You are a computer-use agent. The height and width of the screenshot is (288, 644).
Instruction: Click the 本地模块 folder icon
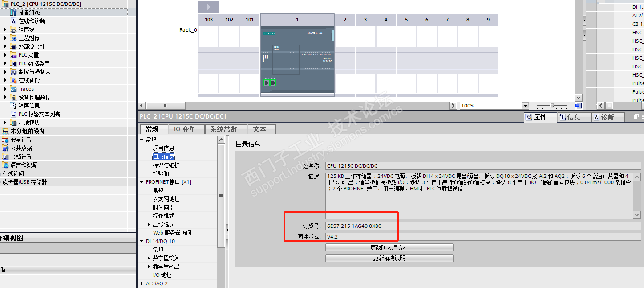click(x=13, y=123)
